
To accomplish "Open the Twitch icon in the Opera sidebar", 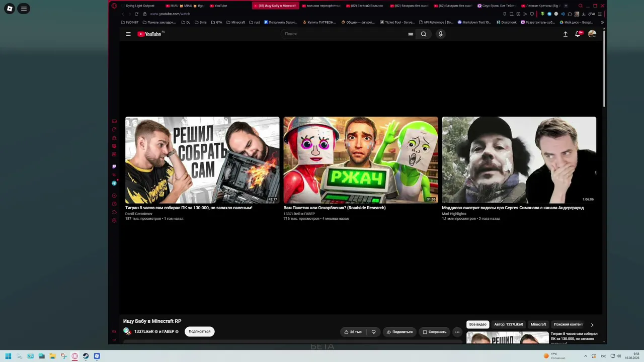I will pos(114,166).
